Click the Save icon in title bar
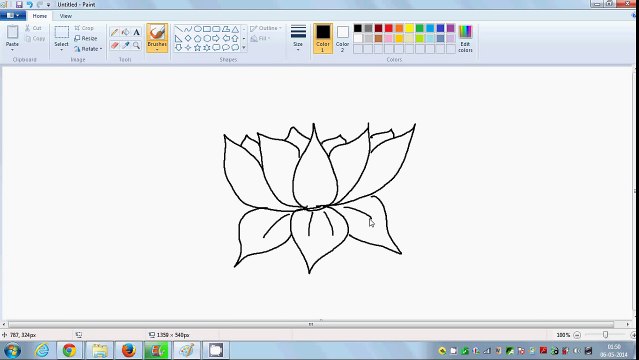Screen dimensions: 639x360 pos(19,4)
